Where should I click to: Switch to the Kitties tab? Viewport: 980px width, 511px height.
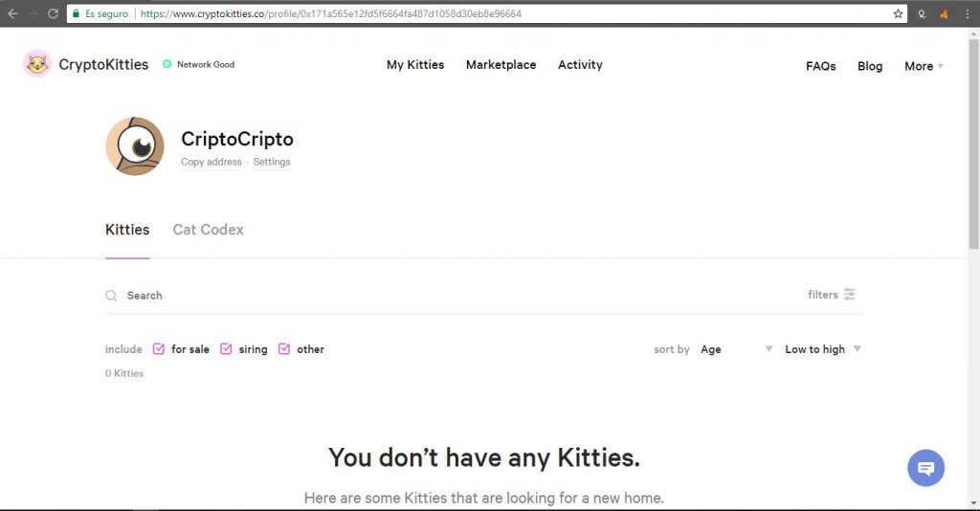(127, 230)
